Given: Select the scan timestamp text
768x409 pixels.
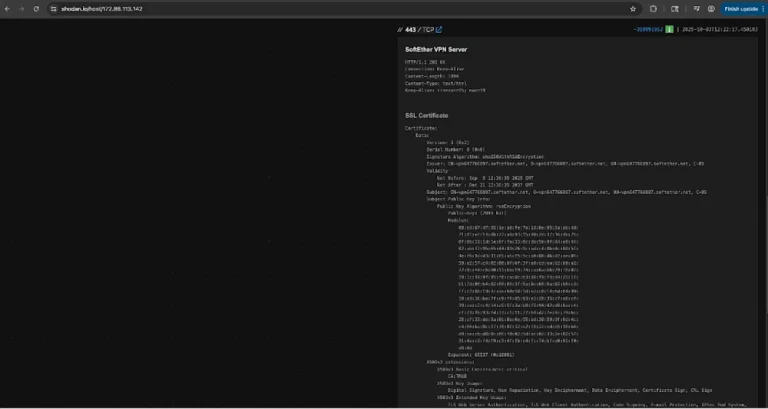Looking at the screenshot, I should 720,30.
